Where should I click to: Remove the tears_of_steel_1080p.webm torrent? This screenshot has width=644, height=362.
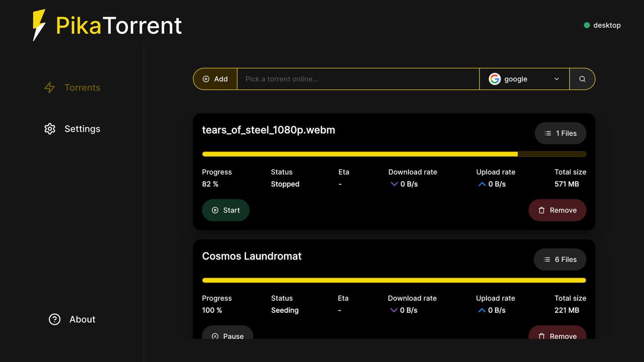point(557,210)
